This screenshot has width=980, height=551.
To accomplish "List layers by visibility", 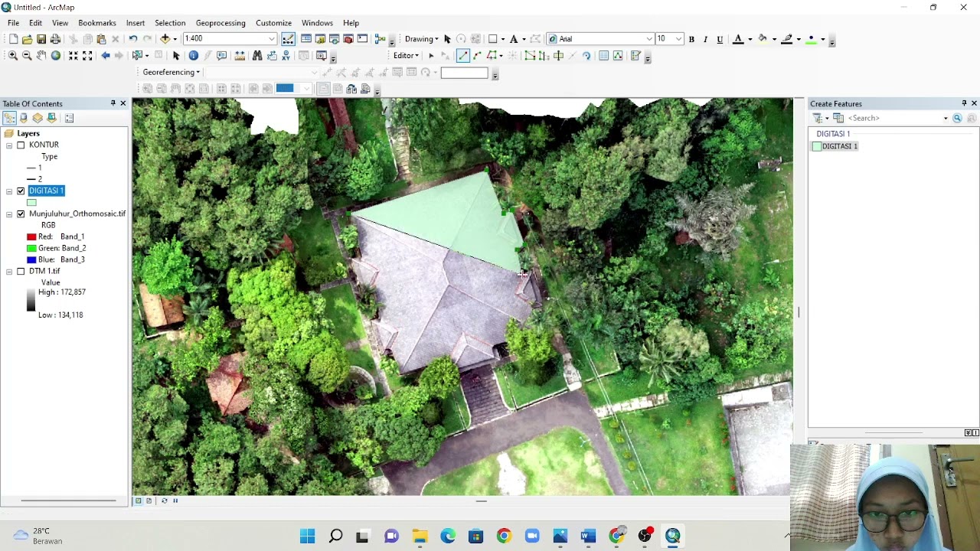I will 38,118.
